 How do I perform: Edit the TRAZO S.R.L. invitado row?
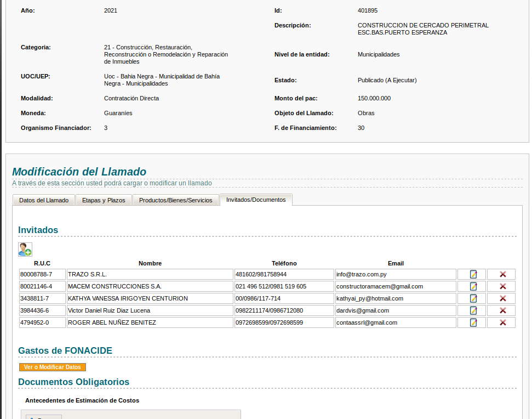pos(473,274)
